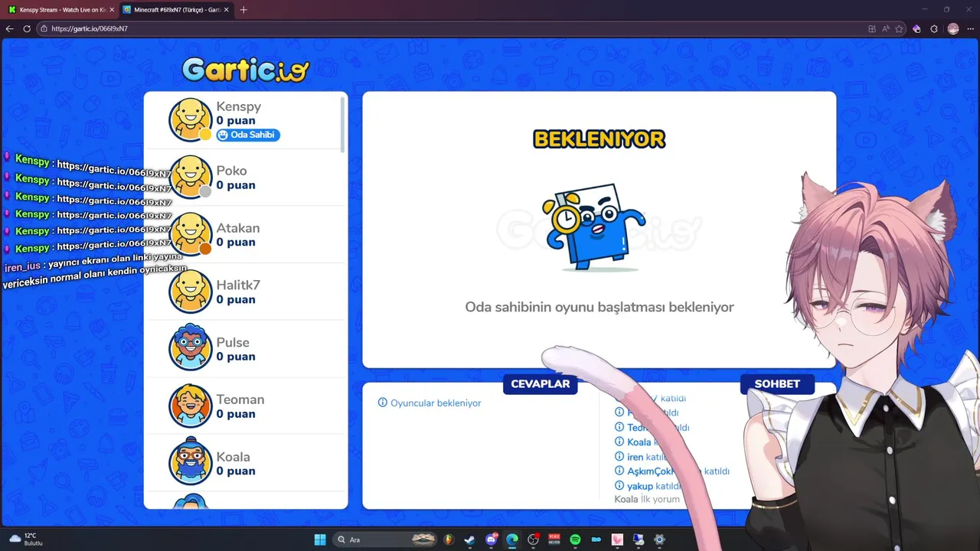This screenshot has width=980, height=551.
Task: Select Pulse's player avatar
Action: coord(190,348)
